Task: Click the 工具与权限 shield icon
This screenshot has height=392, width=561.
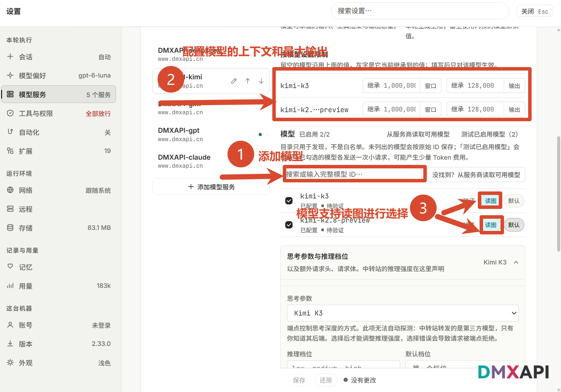Action: tap(10, 113)
